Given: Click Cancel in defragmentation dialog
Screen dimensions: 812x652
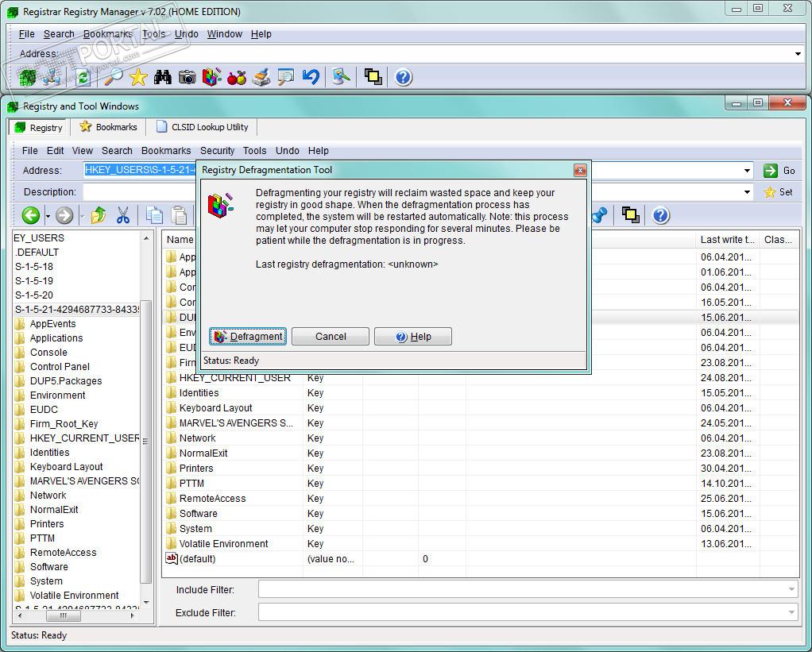Looking at the screenshot, I should [x=331, y=337].
